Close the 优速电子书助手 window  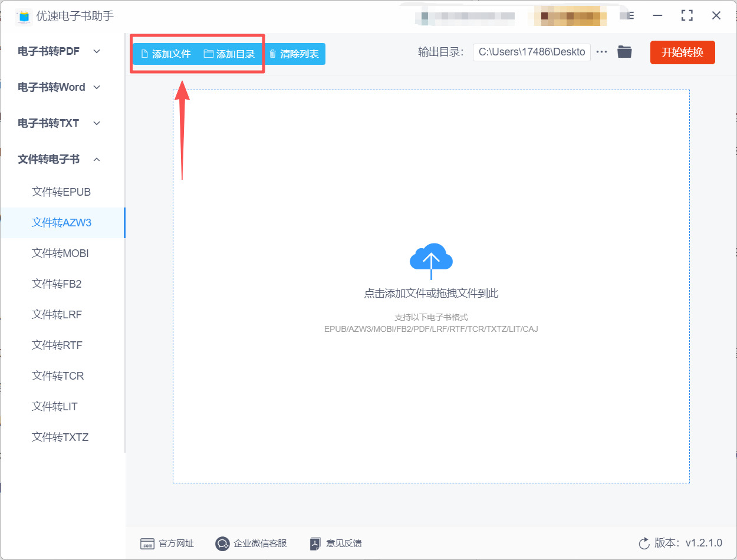716,15
